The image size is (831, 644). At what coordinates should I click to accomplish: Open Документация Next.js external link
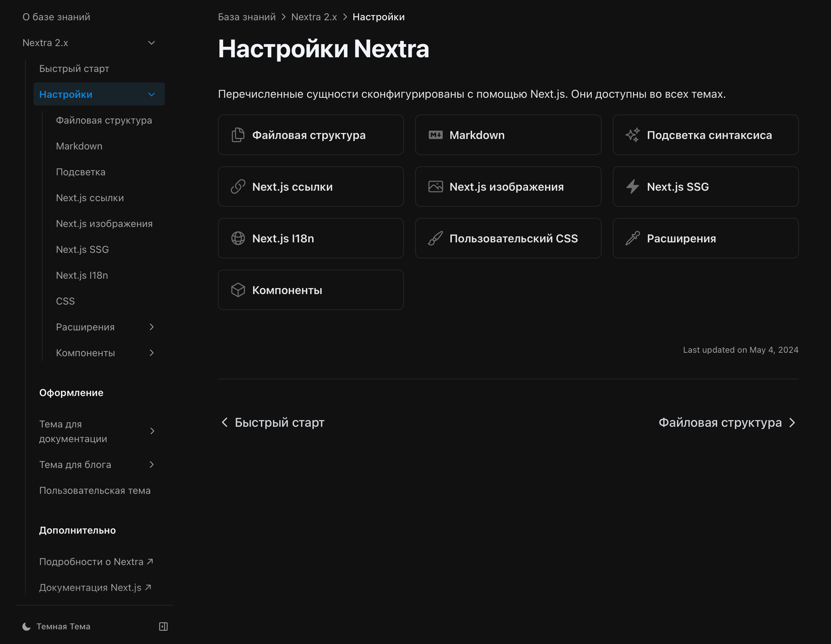pos(95,587)
